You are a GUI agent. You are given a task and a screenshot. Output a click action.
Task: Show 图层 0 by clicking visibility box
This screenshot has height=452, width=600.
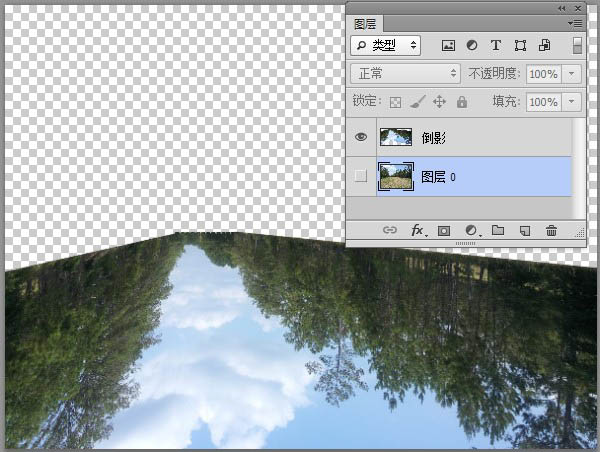[x=361, y=177]
